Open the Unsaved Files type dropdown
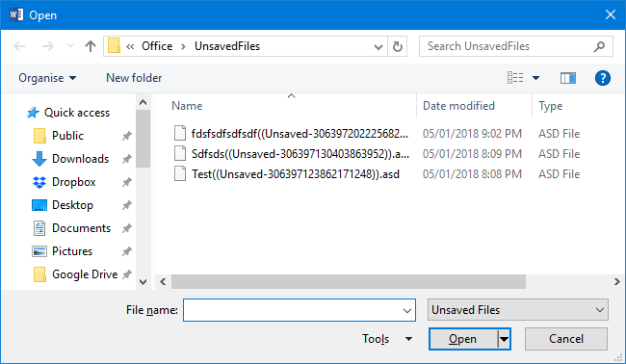Screen dimensions: 626x364 (518, 310)
